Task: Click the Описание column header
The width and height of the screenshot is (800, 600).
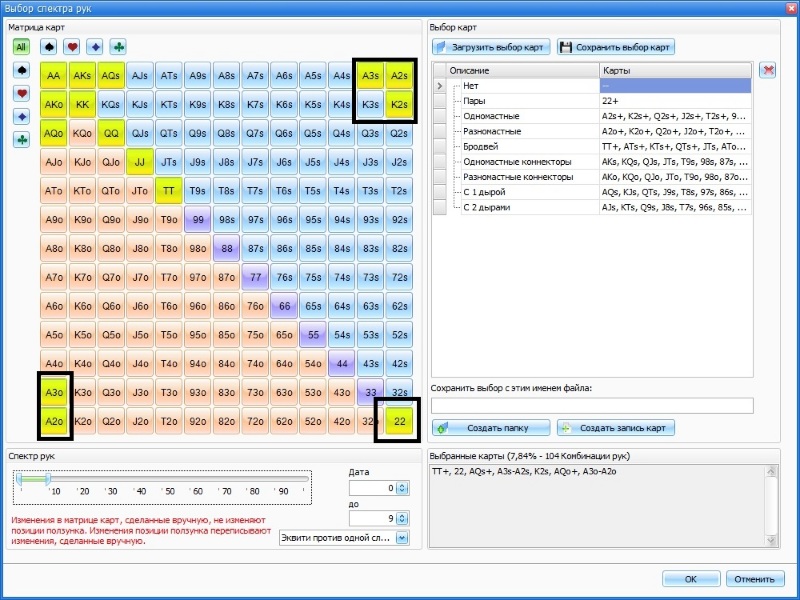Action: pos(522,70)
